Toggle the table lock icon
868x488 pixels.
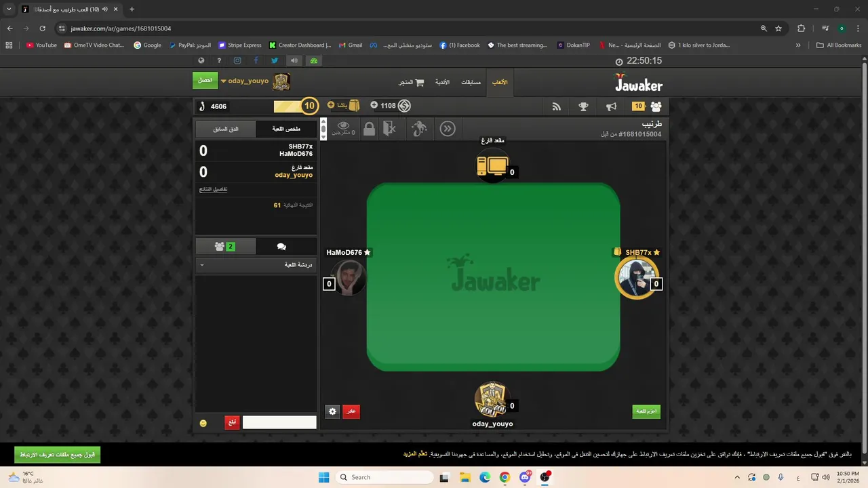(369, 129)
